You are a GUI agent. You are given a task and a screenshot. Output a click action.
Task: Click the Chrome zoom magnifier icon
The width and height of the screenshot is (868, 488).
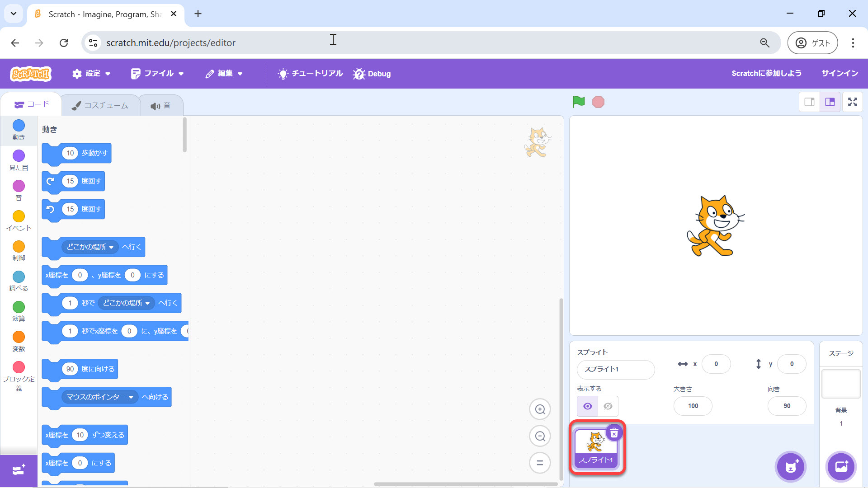point(764,43)
